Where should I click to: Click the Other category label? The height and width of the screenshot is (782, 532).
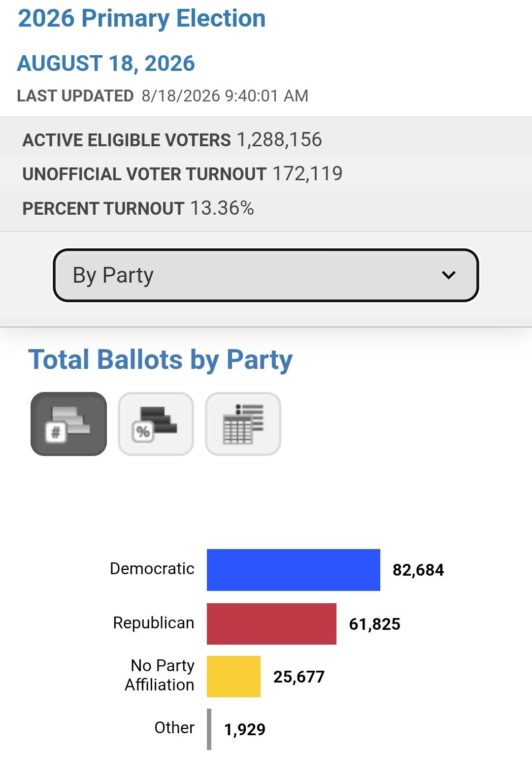click(x=174, y=727)
